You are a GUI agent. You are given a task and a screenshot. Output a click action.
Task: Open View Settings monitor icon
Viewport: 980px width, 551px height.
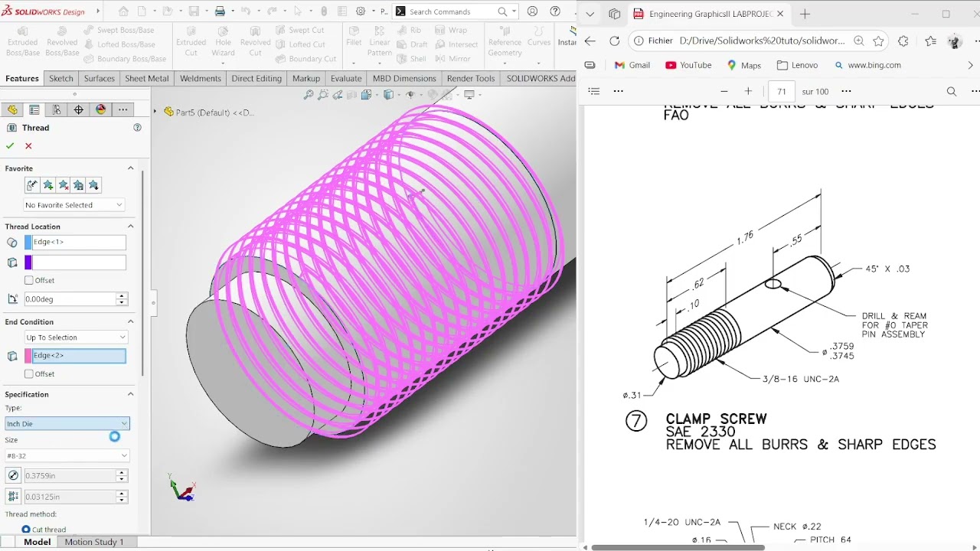(x=469, y=95)
